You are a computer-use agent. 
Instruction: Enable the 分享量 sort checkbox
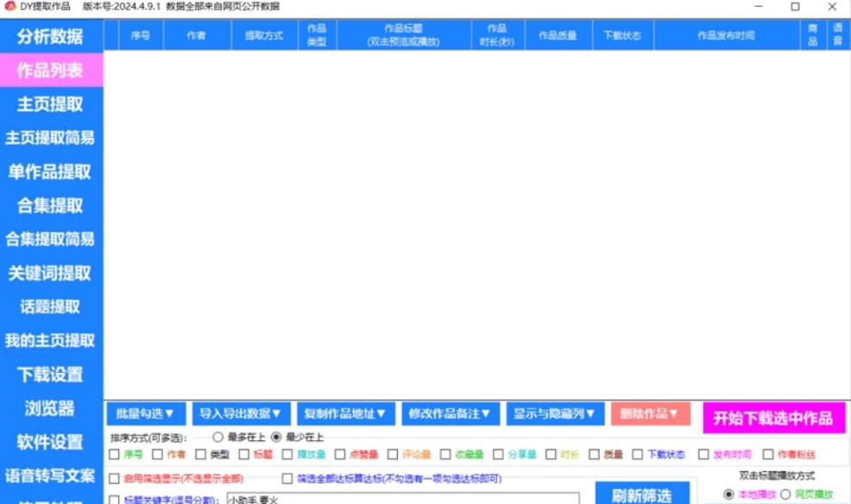(x=498, y=454)
